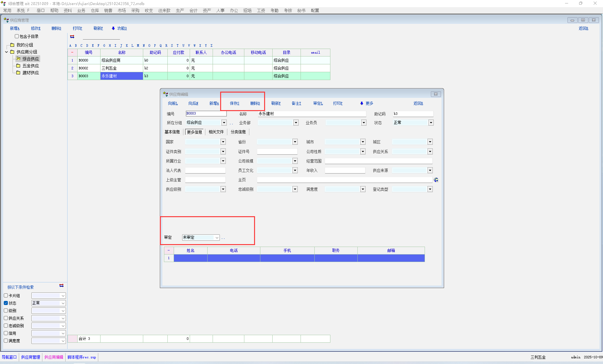Click the 证件号 input field
Viewport: 603px width, 364px height.
point(277,152)
